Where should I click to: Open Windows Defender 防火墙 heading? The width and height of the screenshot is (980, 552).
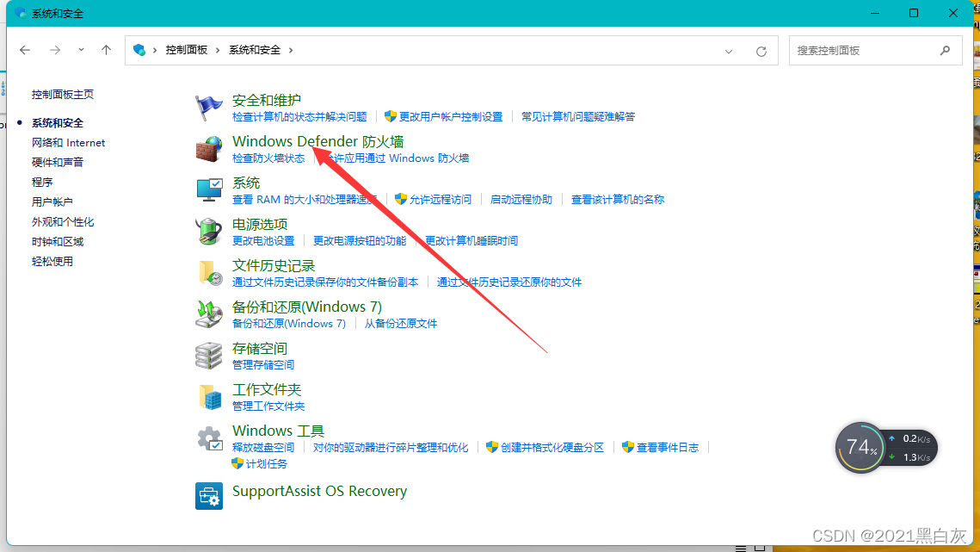[318, 141]
